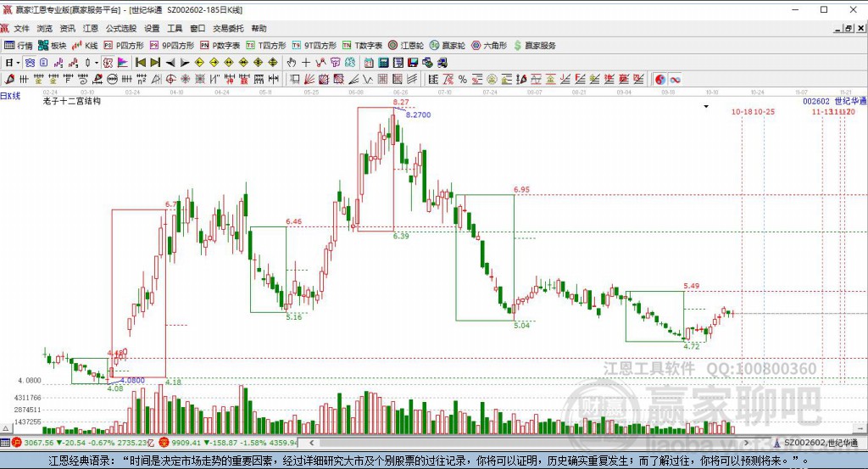Open 赢家服务 link
The height and width of the screenshot is (469, 868).
(x=535, y=46)
